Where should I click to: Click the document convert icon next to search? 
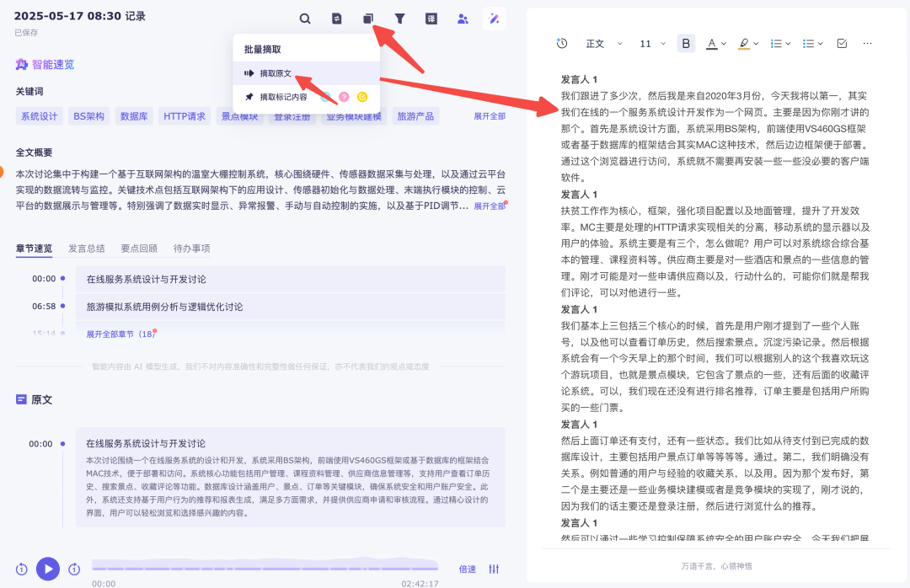tap(336, 19)
